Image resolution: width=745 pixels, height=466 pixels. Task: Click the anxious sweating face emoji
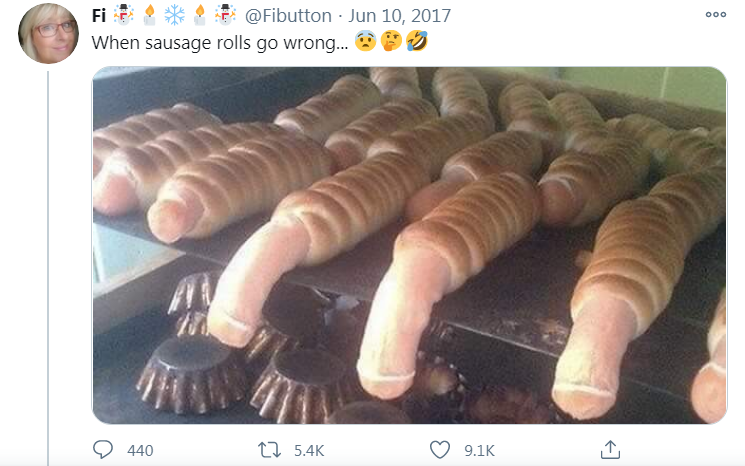365,41
